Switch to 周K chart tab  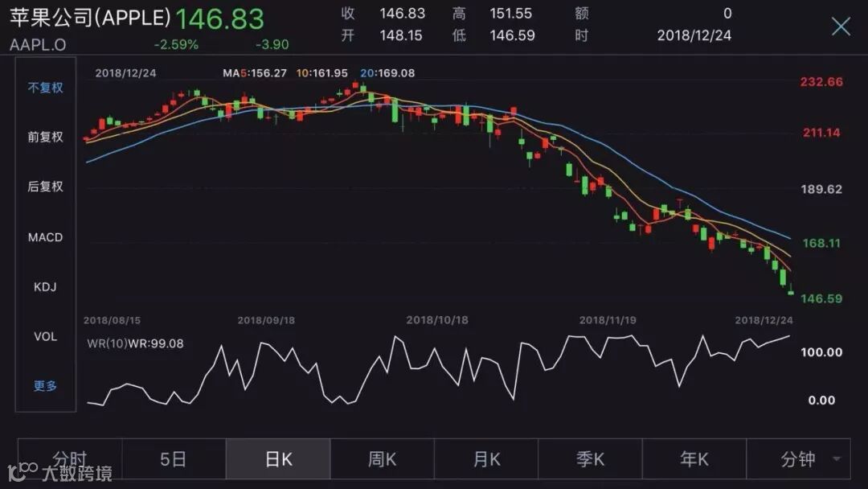click(382, 459)
